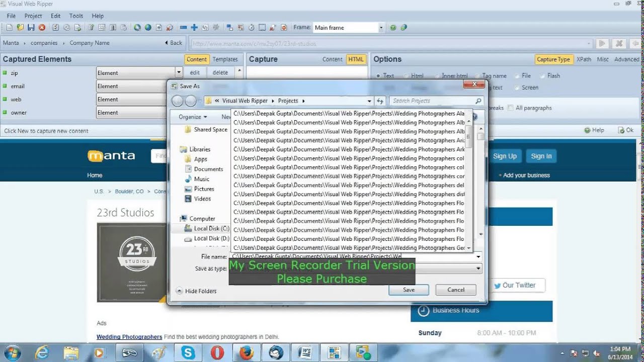Click the Open project folder icon
This screenshot has width=644, height=362.
[20, 28]
